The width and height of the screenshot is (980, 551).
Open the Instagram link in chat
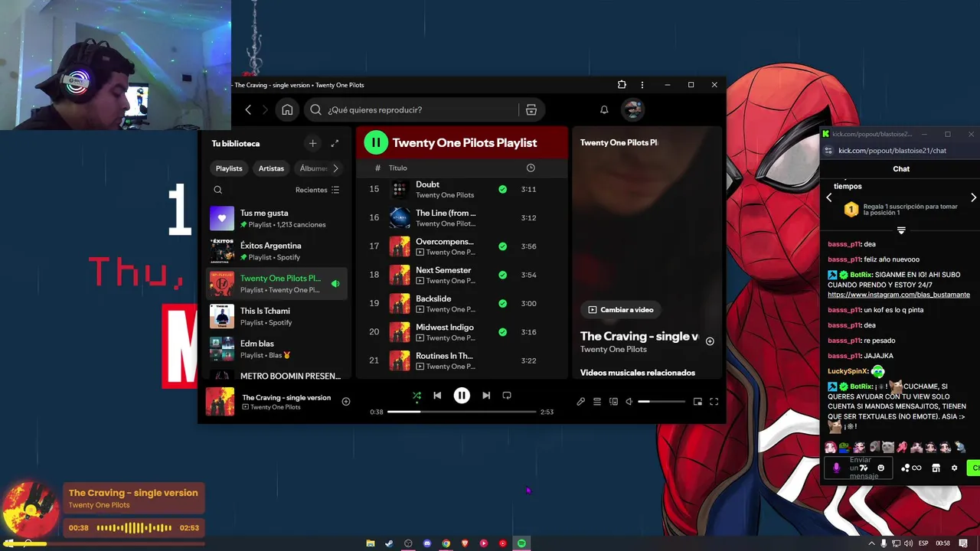899,295
